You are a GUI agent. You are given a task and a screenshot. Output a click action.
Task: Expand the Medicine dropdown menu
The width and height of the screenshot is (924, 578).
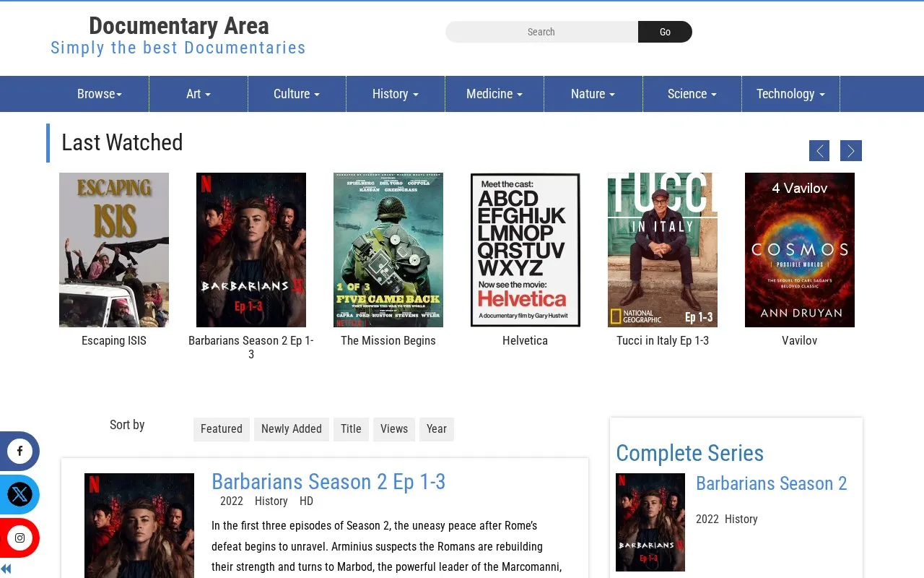coord(494,94)
